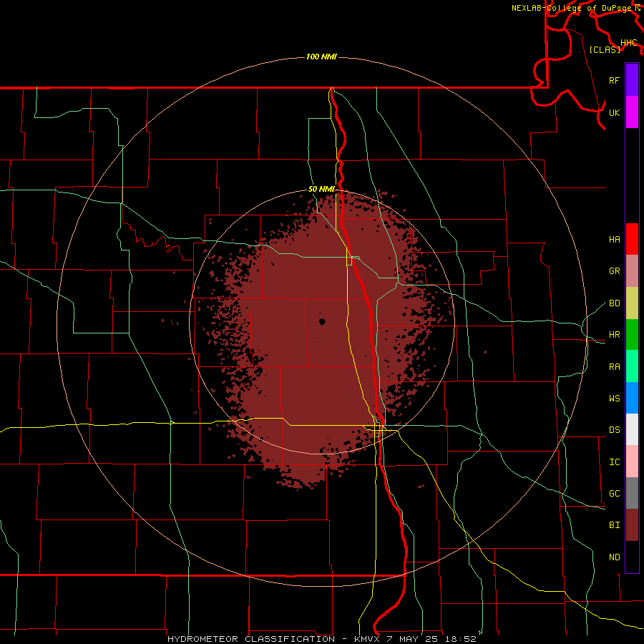
Task: Click the yellow BD legend color swatch
Action: [632, 303]
